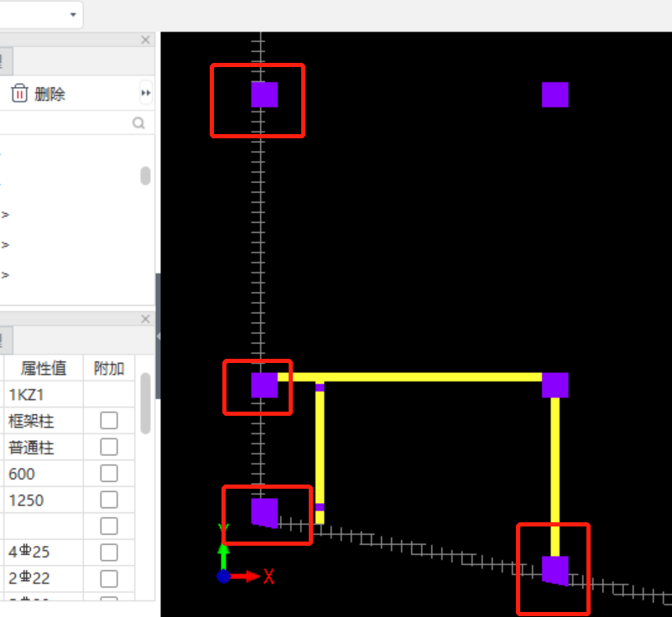Select the purple column at the yellow beam's right corner

tap(555, 386)
